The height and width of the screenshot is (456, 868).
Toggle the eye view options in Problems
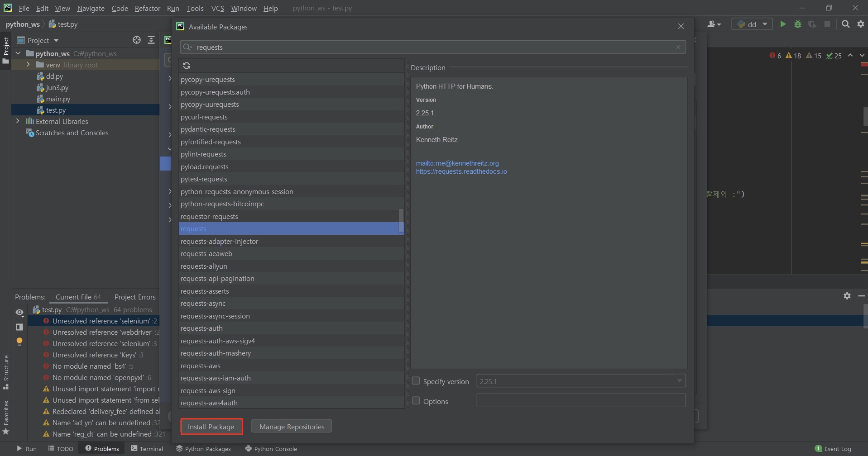pos(19,313)
